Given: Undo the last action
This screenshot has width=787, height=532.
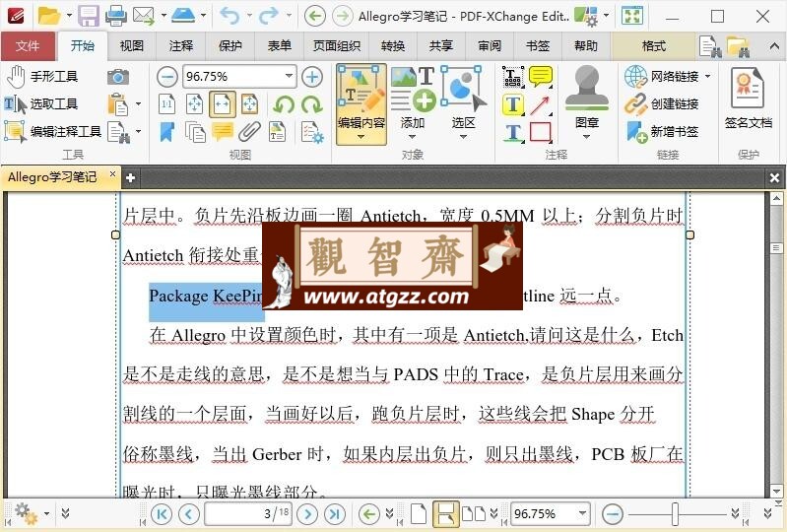Looking at the screenshot, I should pyautogui.click(x=230, y=16).
